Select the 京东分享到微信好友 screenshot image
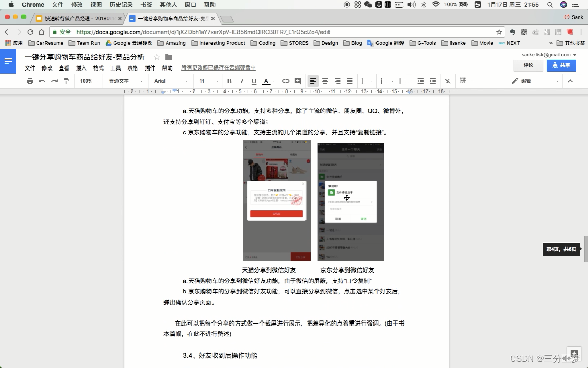The height and width of the screenshot is (368, 588). click(x=350, y=202)
